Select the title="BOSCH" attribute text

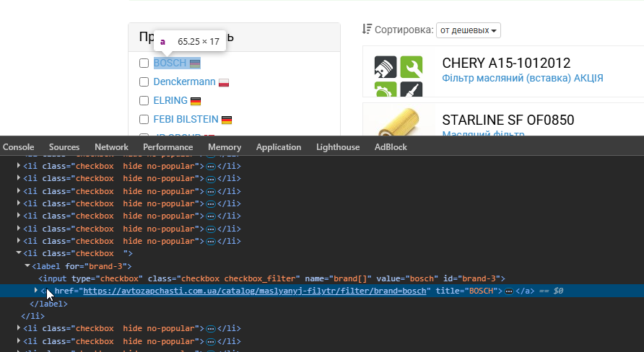(466, 291)
